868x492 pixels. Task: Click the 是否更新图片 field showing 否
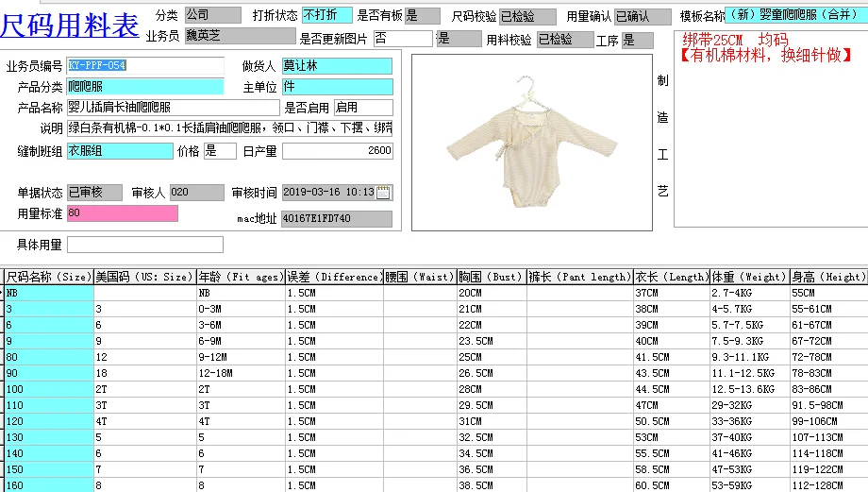[403, 38]
